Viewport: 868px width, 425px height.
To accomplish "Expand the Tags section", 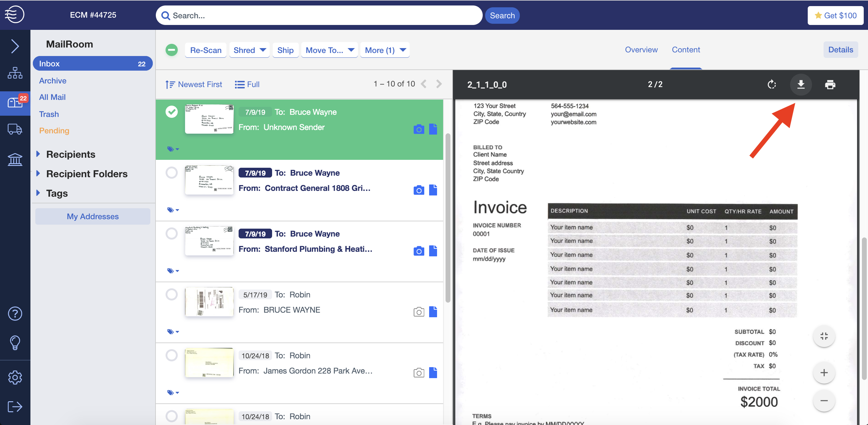I will coord(38,193).
